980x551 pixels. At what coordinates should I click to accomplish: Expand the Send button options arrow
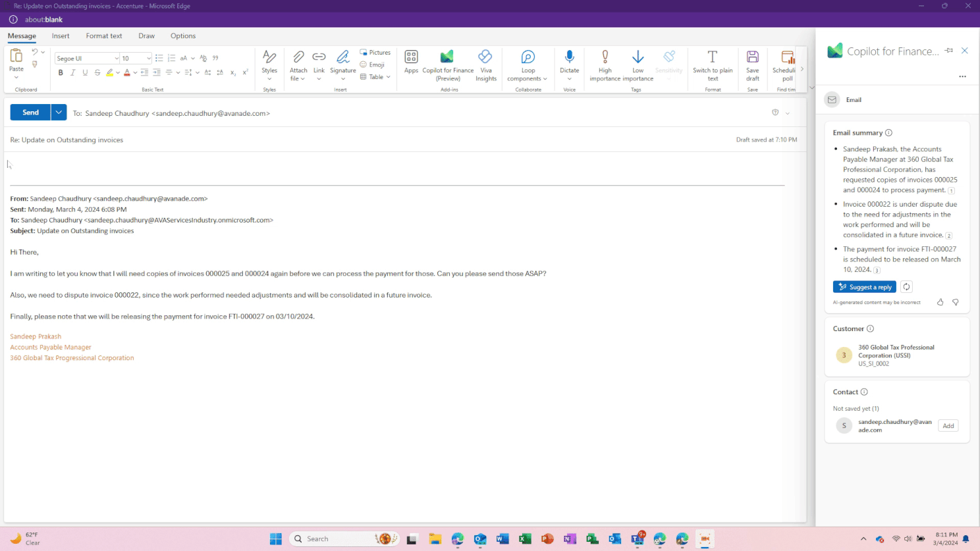pos(59,113)
